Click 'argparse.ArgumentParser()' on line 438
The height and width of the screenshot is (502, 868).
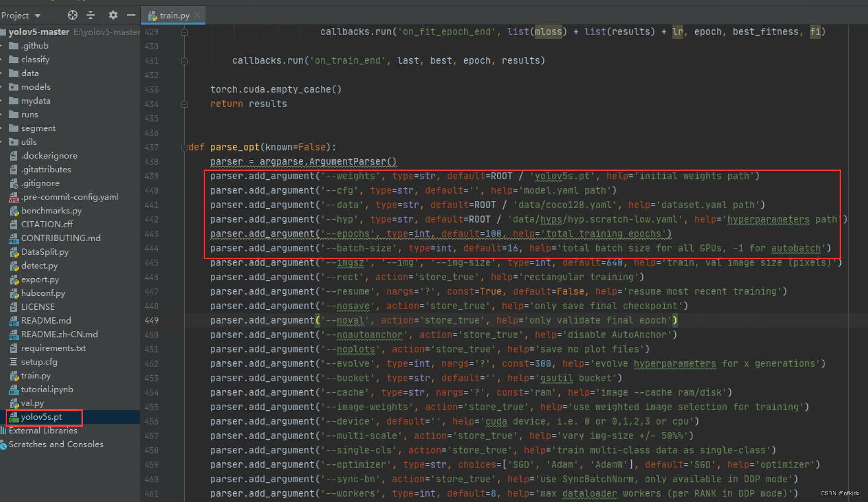(x=328, y=162)
